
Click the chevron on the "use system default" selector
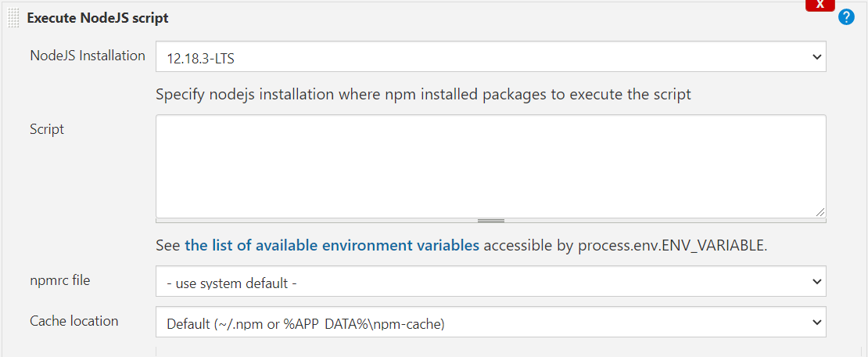816,281
